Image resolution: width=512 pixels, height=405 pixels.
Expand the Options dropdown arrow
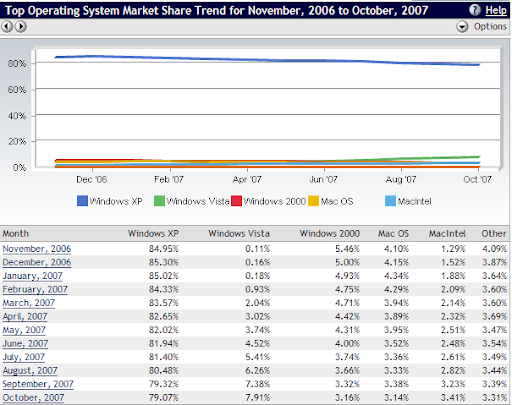[462, 26]
